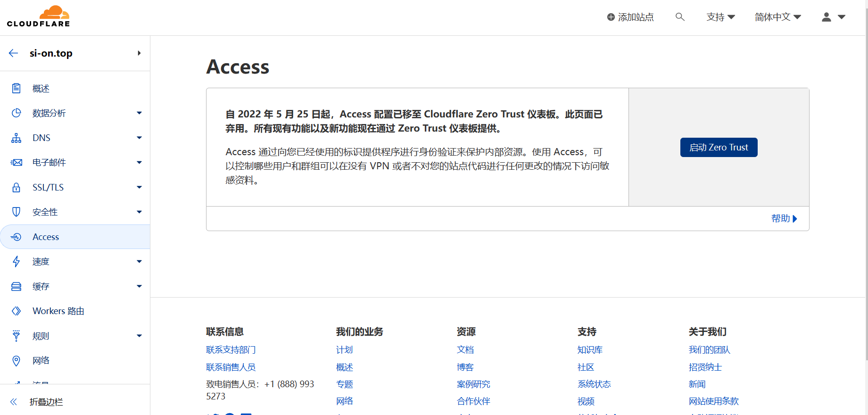Expand the DNS submenu arrow
Screen dimensions: 868x415
point(139,138)
